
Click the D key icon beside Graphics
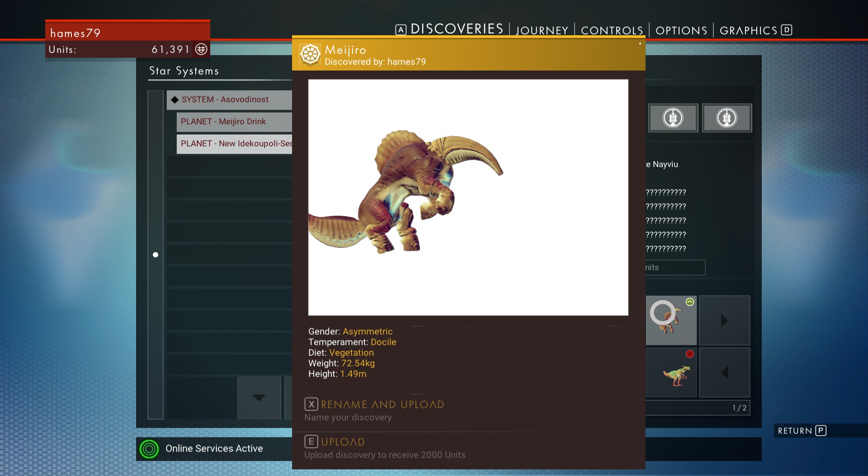coord(787,30)
